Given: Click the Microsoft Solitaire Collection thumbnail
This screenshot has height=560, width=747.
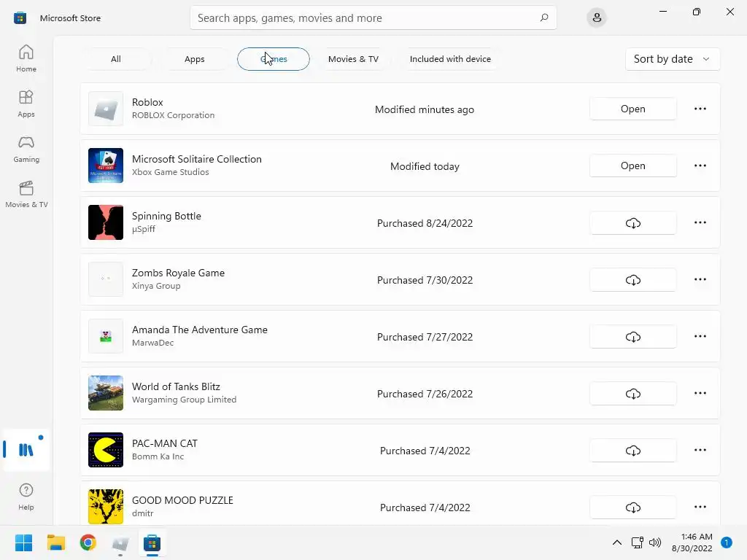Looking at the screenshot, I should [106, 166].
